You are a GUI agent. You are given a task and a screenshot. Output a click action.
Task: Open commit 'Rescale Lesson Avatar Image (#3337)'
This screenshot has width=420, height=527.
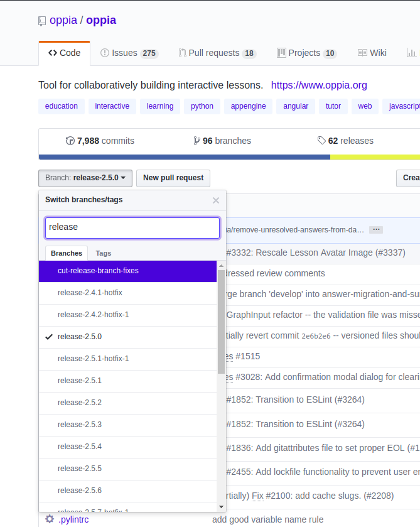click(x=316, y=253)
